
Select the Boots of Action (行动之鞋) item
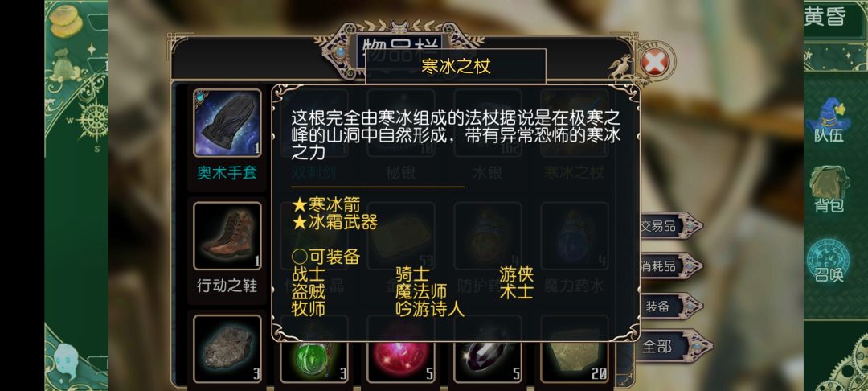227,236
